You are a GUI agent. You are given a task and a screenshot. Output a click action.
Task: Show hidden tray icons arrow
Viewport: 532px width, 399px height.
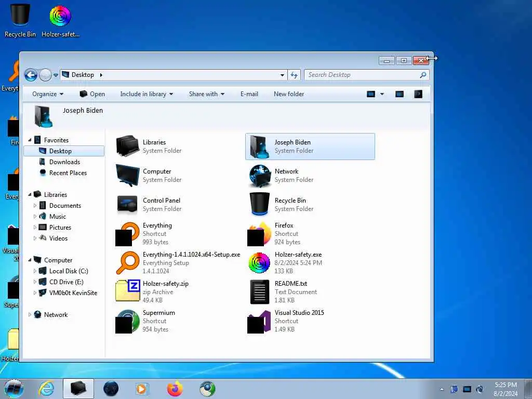point(442,390)
